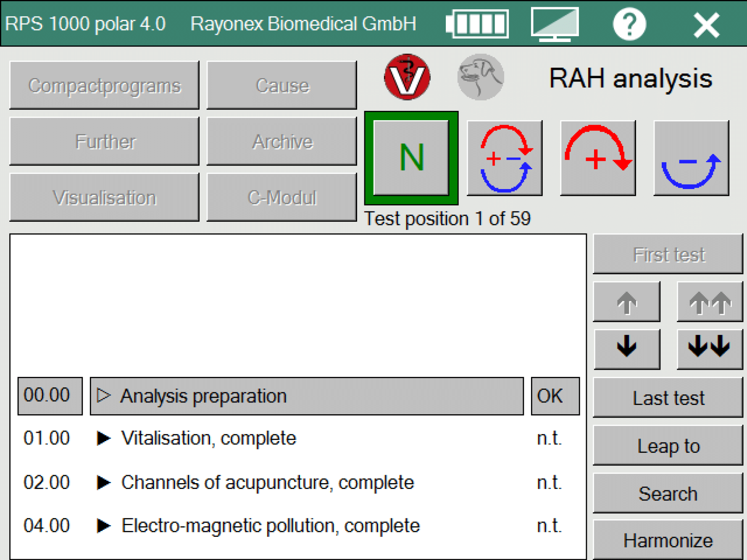Select the red veterinary V icon
This screenshot has width=747, height=560.
click(x=407, y=77)
